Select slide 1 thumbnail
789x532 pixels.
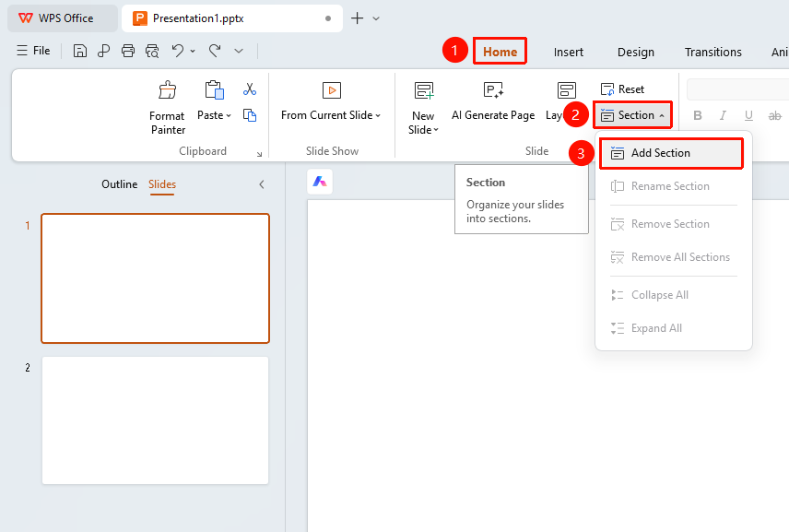click(x=156, y=278)
